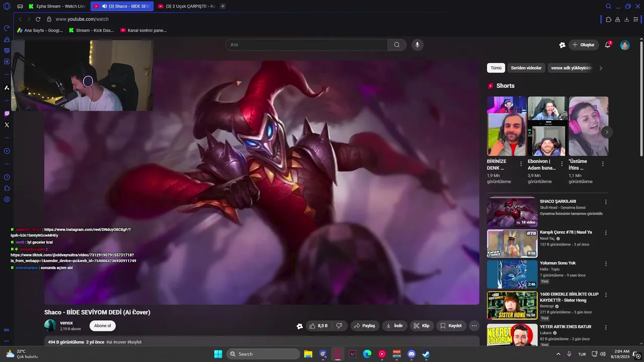Click the Windows taskbar Search box
This screenshot has width=644, height=362.
click(263, 354)
